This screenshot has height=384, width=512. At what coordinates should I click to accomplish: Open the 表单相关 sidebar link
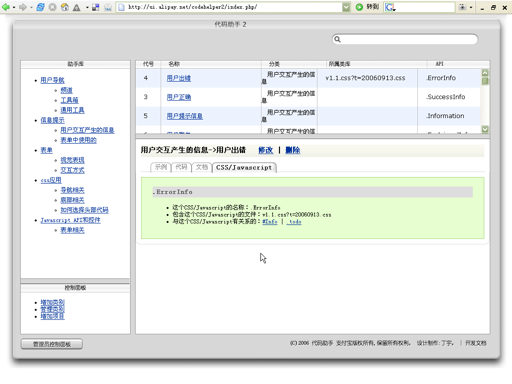72,230
